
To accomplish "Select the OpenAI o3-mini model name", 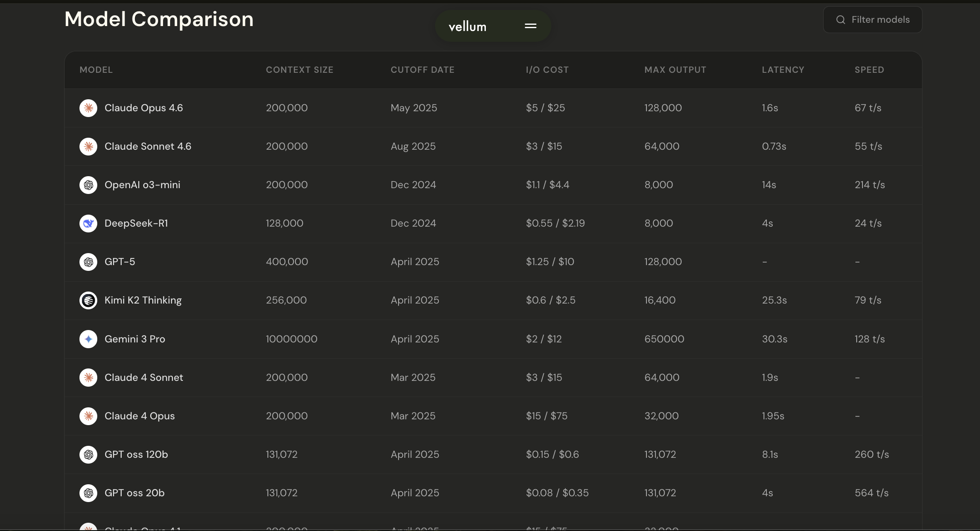I will click(x=142, y=185).
